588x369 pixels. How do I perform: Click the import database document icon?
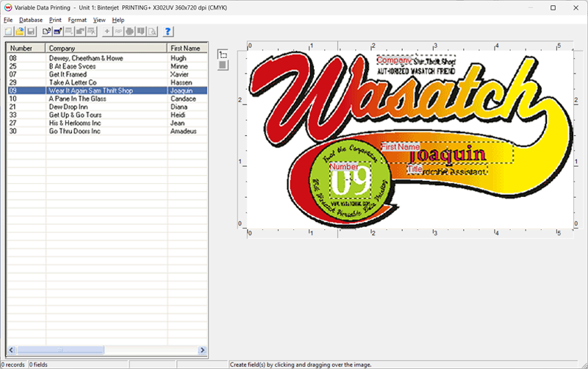(x=47, y=32)
